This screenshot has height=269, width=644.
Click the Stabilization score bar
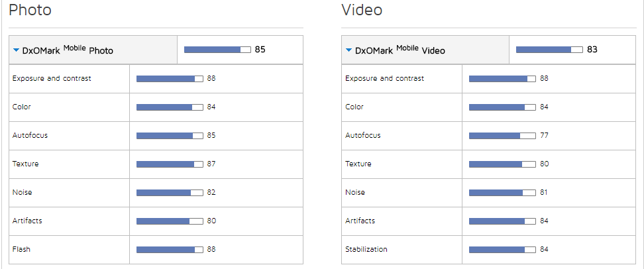[502, 249]
